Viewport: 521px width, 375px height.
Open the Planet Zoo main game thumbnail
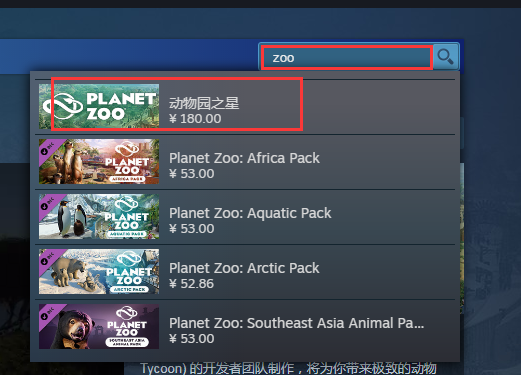tap(99, 106)
